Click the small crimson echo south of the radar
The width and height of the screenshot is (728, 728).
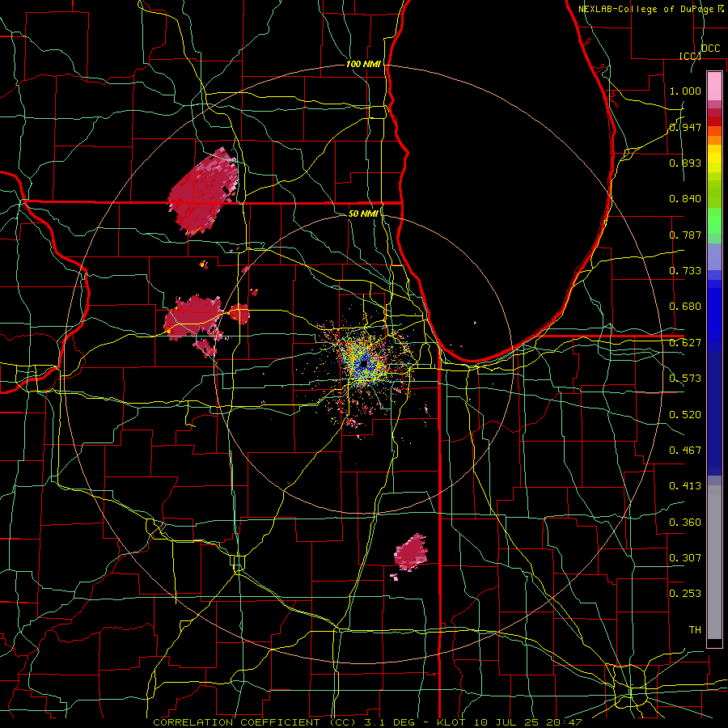point(411,552)
